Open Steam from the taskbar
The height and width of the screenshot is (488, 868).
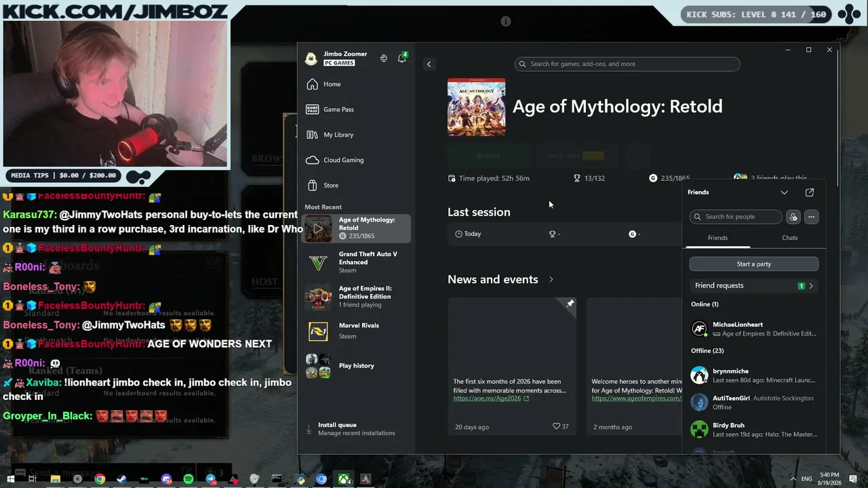point(122,479)
